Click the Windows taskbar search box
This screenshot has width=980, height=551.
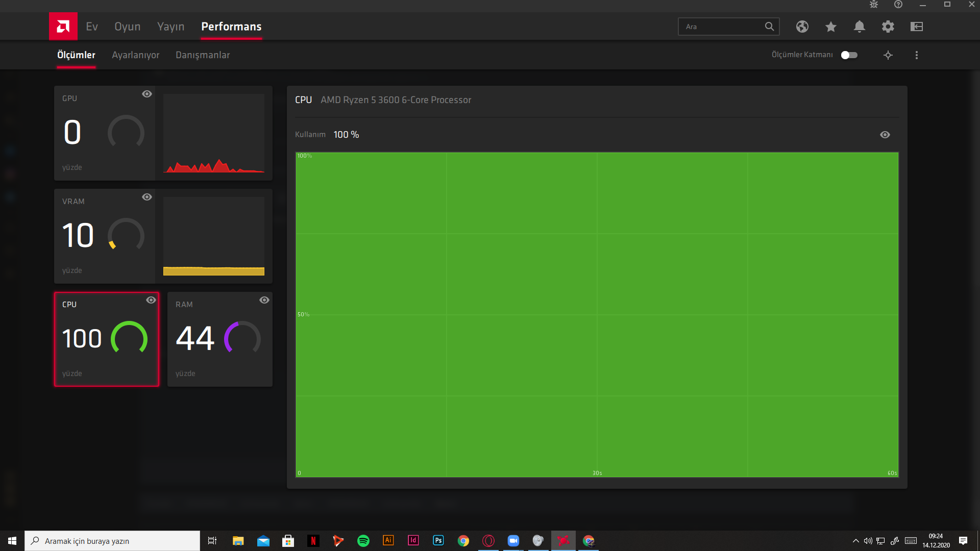pyautogui.click(x=112, y=541)
